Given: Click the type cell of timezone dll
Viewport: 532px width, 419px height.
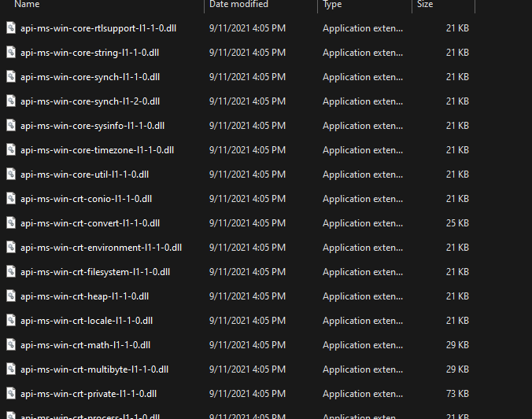Looking at the screenshot, I should click(363, 150).
